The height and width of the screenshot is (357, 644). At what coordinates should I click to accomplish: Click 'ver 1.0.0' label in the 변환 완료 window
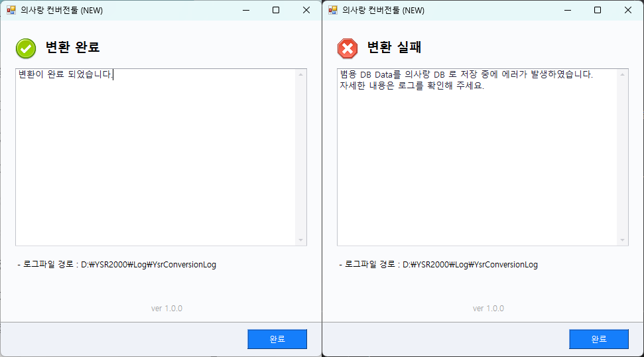166,309
